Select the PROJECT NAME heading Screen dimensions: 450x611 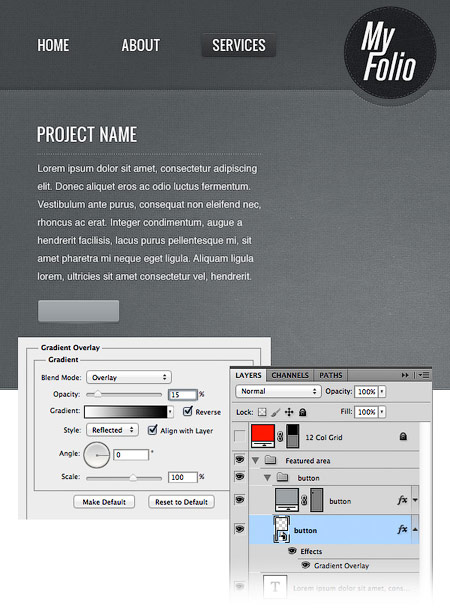tap(87, 134)
